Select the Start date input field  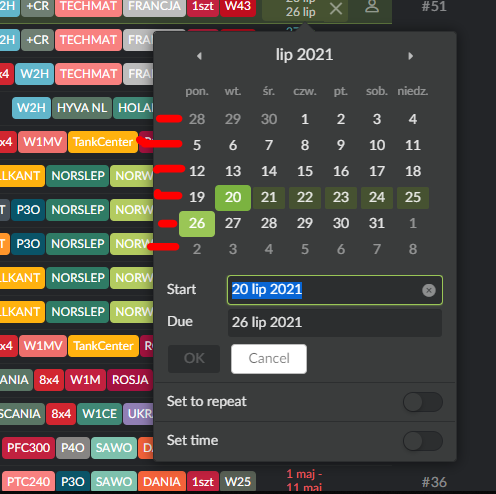point(335,290)
